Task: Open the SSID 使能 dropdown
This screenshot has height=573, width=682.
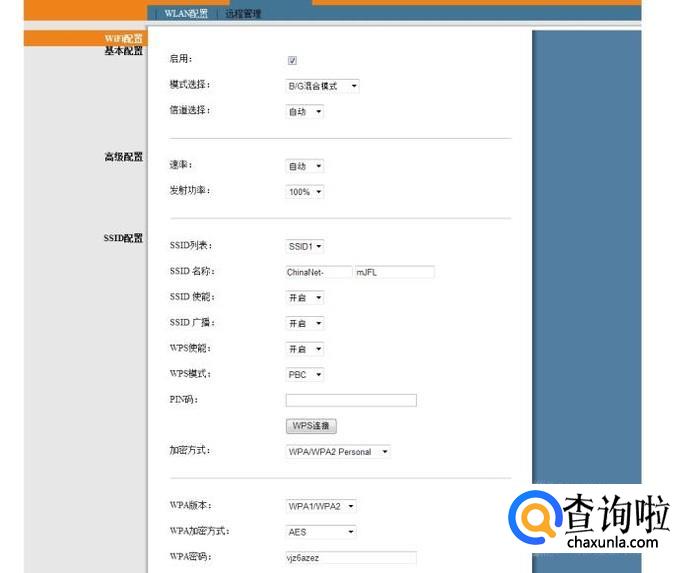Action: pos(305,298)
